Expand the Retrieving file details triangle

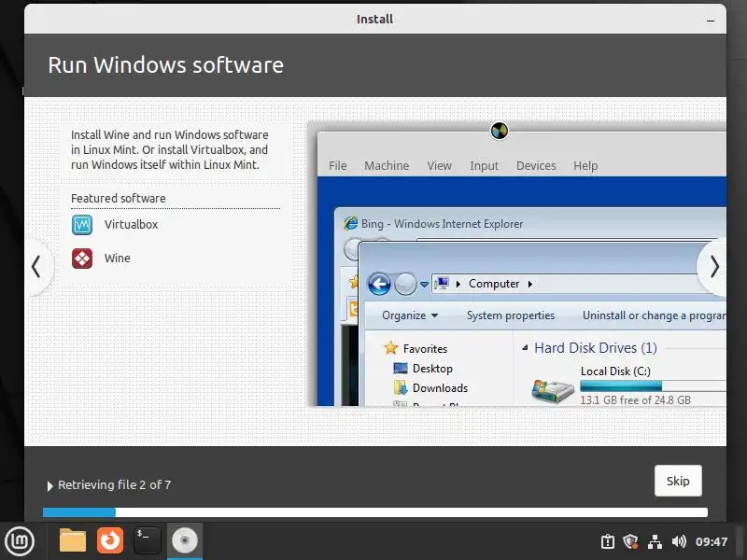pyautogui.click(x=49, y=485)
